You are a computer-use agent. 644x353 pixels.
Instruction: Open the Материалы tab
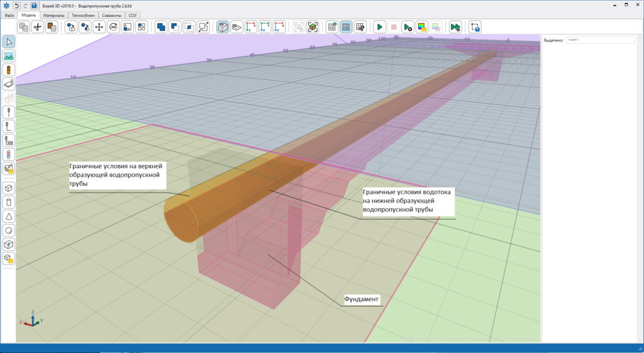point(54,15)
